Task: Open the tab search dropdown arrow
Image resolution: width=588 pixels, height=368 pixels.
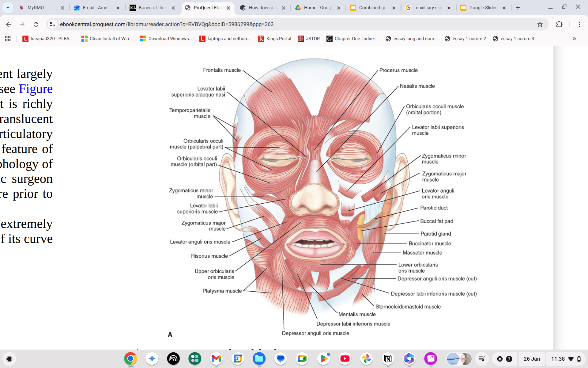Action: [x=8, y=8]
